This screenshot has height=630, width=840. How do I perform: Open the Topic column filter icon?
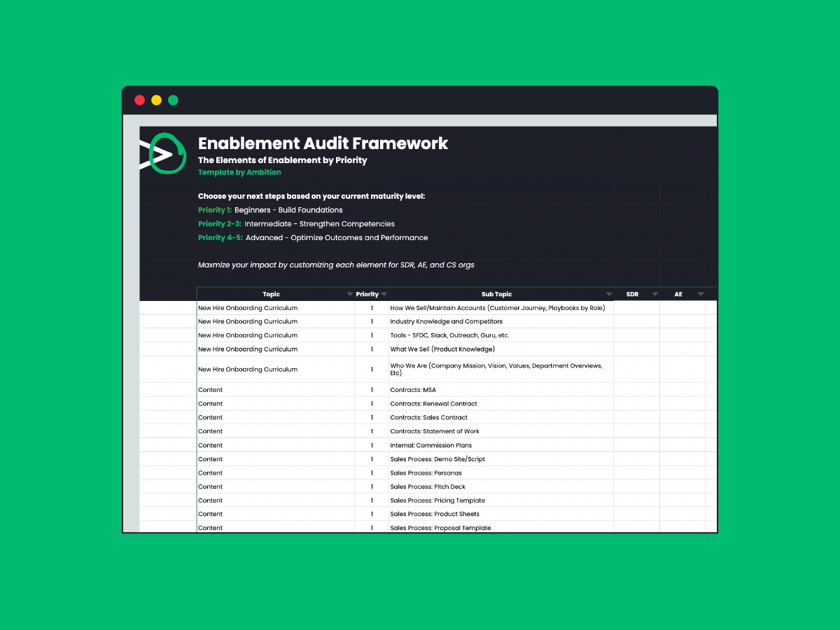coord(349,294)
